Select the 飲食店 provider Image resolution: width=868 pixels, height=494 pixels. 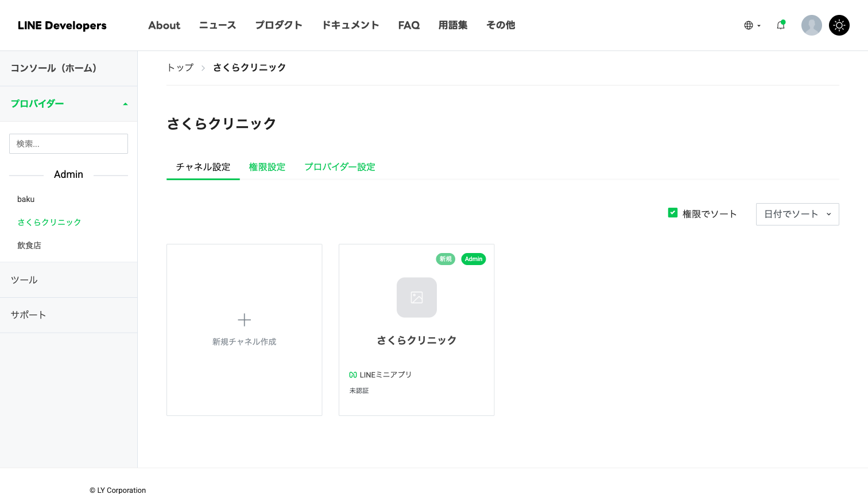29,245
